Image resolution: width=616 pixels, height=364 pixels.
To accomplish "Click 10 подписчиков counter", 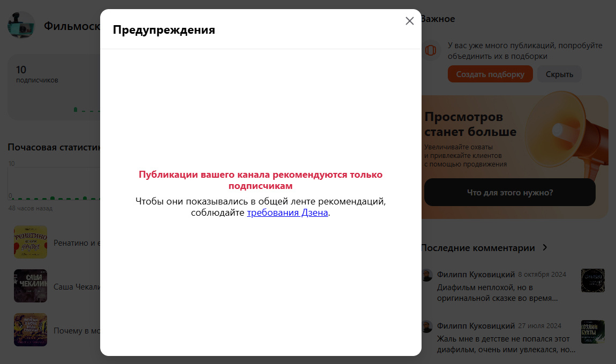I will 37,74.
